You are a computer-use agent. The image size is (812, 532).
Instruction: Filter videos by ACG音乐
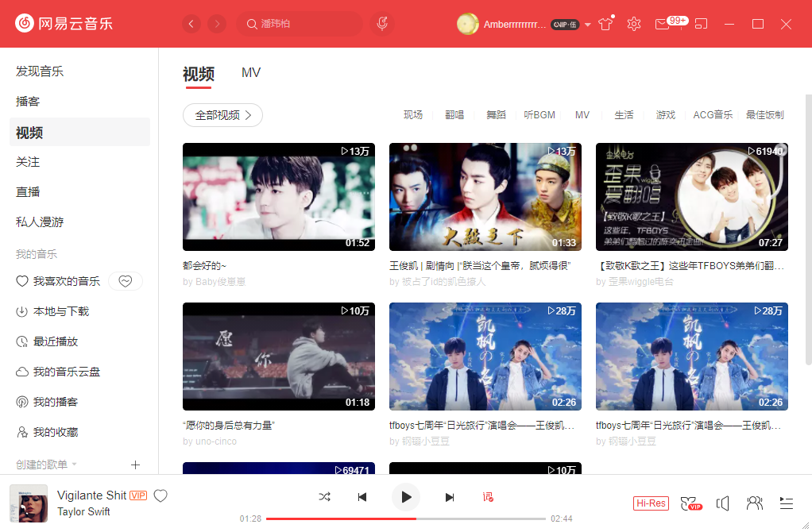tap(713, 115)
